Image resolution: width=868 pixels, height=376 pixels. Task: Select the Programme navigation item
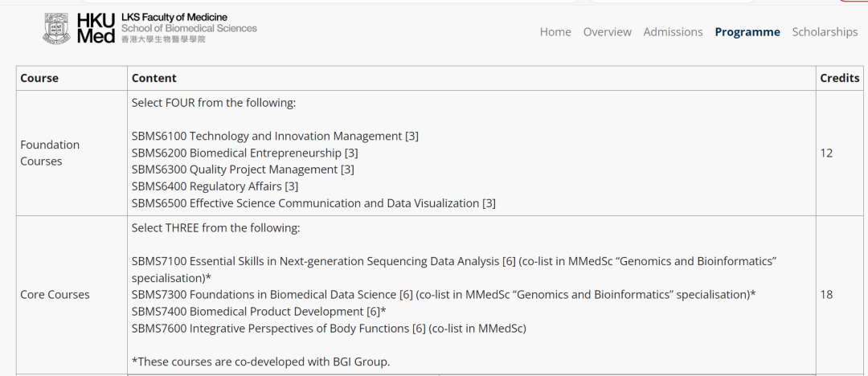coord(747,32)
